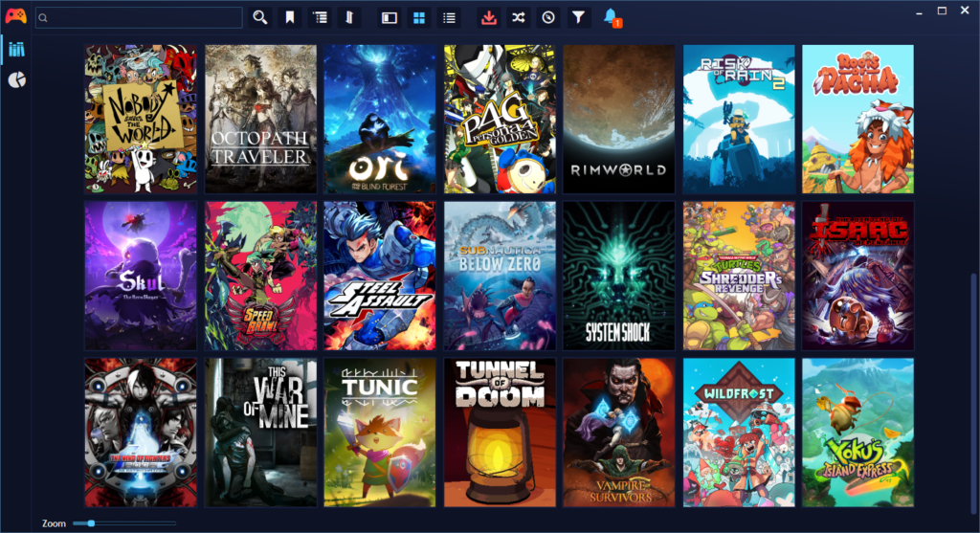Image resolution: width=980 pixels, height=533 pixels.
Task: Click into the search text field
Action: 144,17
